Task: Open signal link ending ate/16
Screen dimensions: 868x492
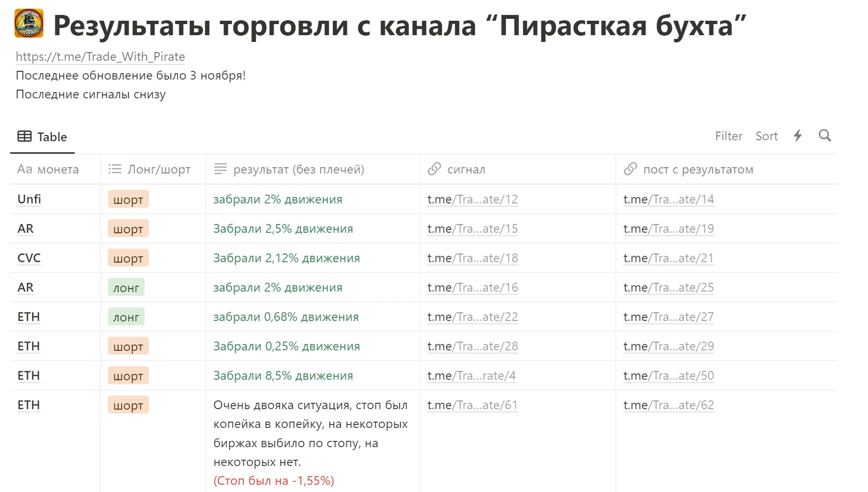Action: 473,287
